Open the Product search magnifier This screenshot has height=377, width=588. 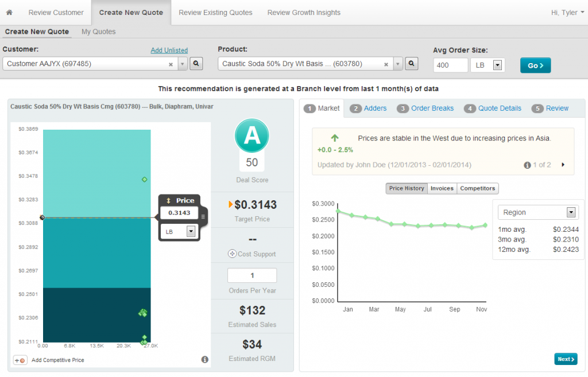411,64
